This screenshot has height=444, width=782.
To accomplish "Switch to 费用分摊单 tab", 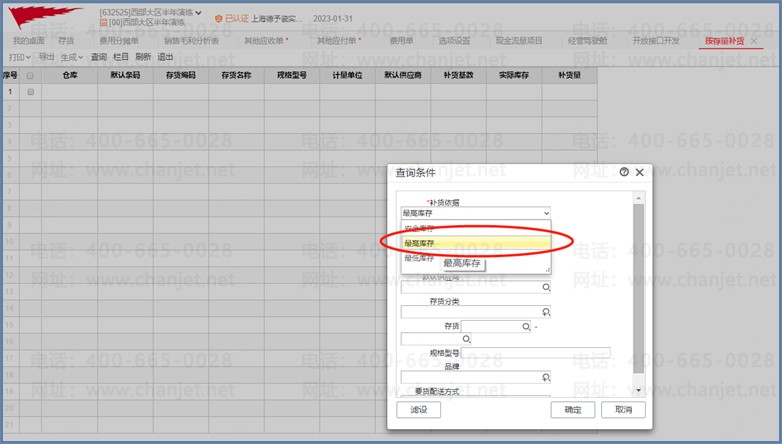I will [119, 41].
